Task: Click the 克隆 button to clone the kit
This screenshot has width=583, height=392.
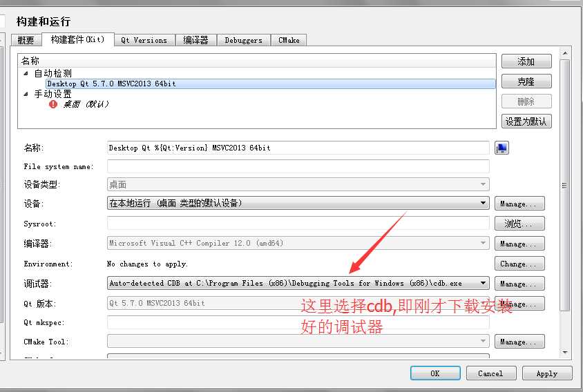Action: click(x=526, y=81)
